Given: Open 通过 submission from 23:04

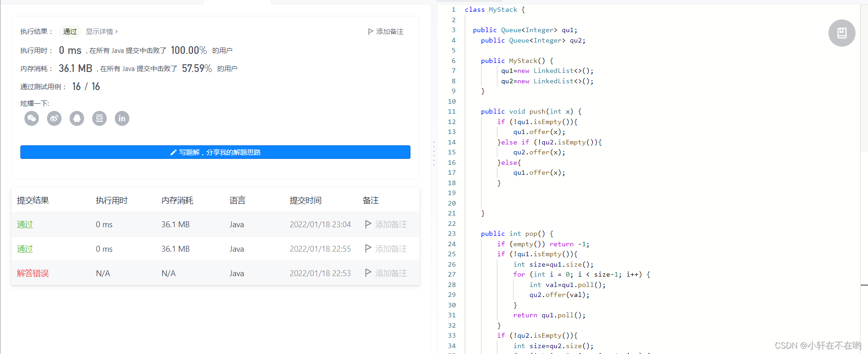Looking at the screenshot, I should click(25, 225).
